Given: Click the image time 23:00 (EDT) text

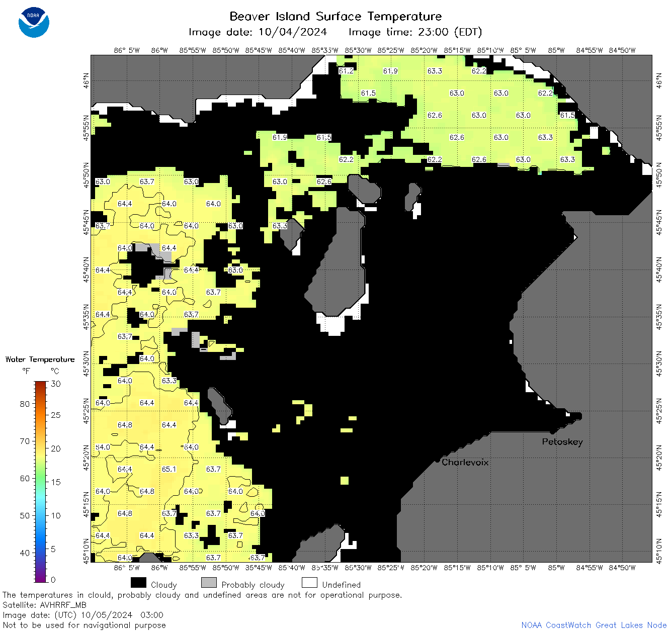Looking at the screenshot, I should point(415,32).
